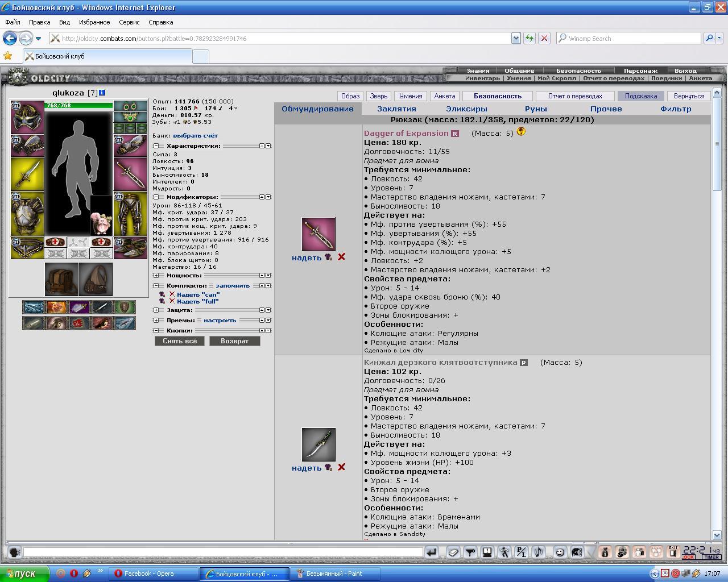Screen dimensions: 728x582
Task: Select the equipped pants slot
Action: 130,214
